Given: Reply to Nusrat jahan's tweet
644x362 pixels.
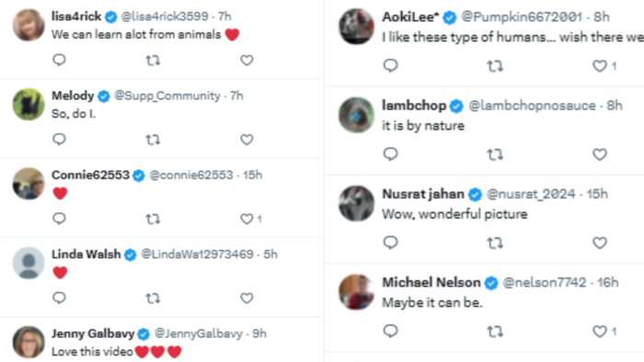Looking at the screenshot, I should coord(391,243).
